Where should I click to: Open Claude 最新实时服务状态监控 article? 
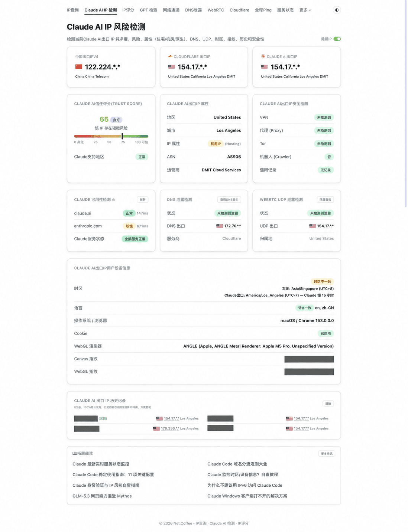pyautogui.click(x=101, y=464)
